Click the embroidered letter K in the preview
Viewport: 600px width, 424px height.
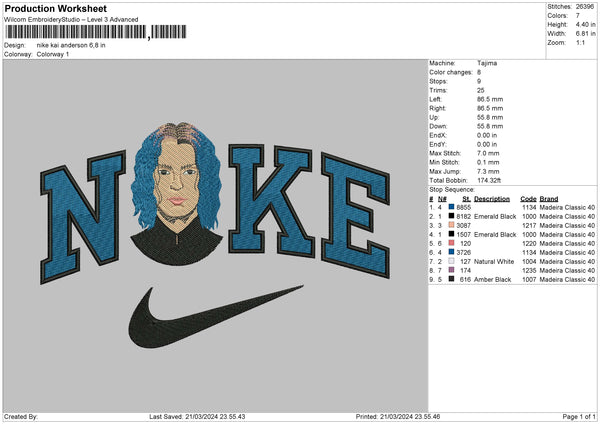(x=270, y=201)
